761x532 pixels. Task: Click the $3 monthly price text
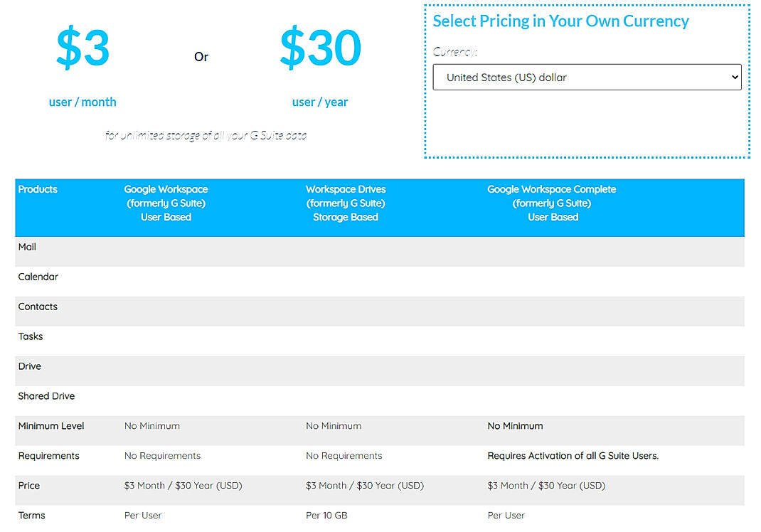(x=83, y=48)
